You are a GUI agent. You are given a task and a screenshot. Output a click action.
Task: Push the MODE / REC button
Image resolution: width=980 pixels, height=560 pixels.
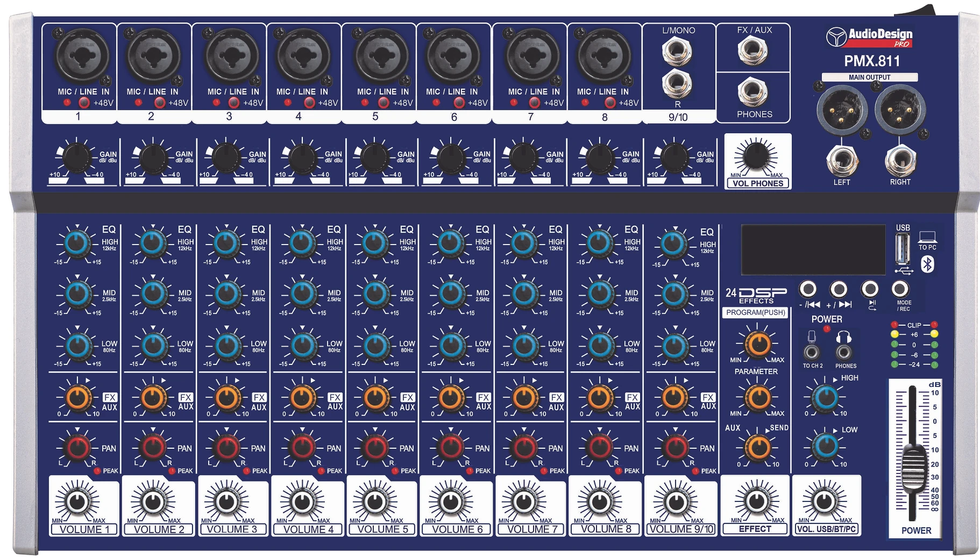click(900, 289)
